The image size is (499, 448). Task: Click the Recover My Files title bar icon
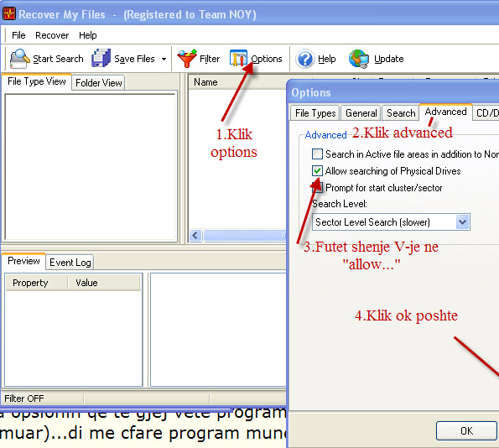tap(9, 14)
